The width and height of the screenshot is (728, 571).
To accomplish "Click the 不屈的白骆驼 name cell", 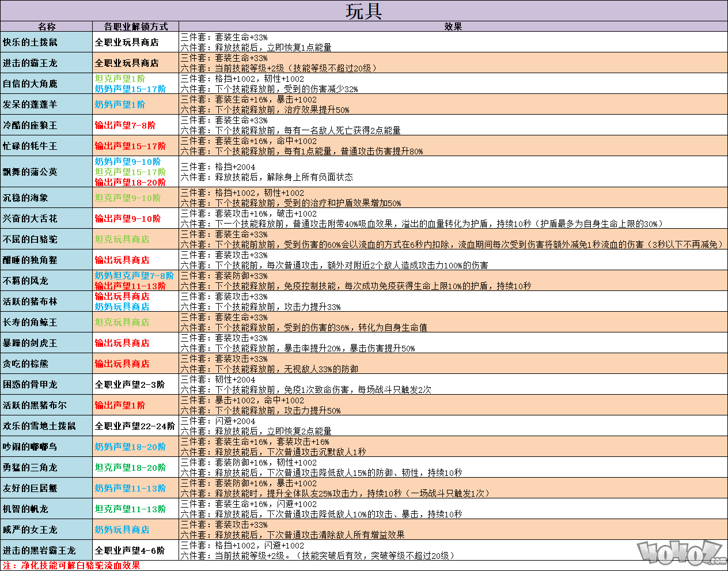I will 31,239.
